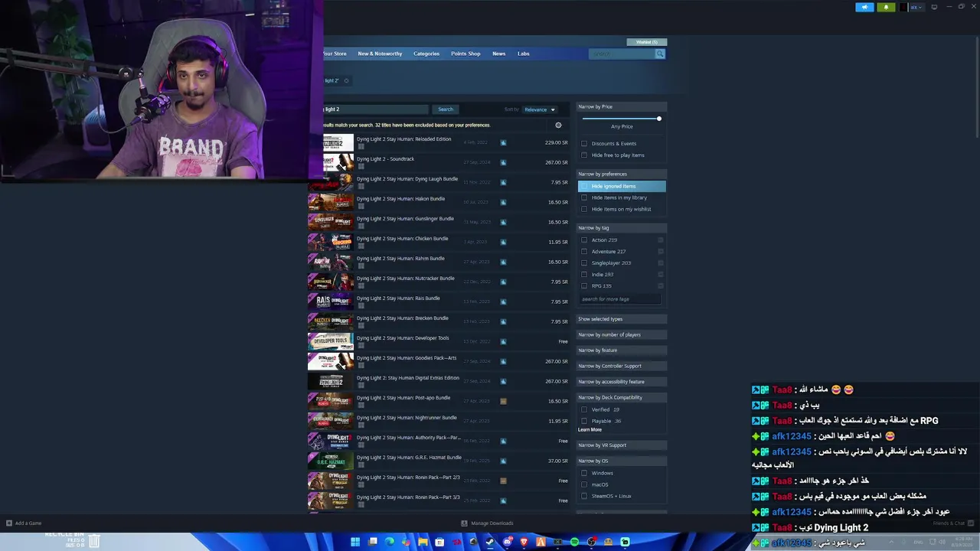
Task: Click the Manage Downloads icon
Action: 464,523
